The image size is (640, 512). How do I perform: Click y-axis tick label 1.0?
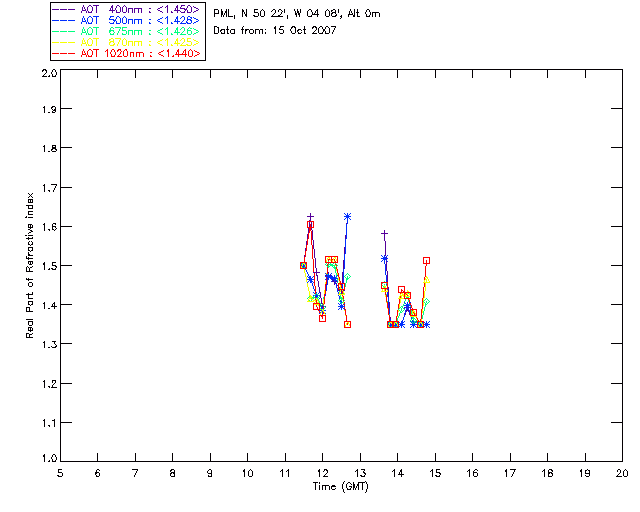click(49, 459)
